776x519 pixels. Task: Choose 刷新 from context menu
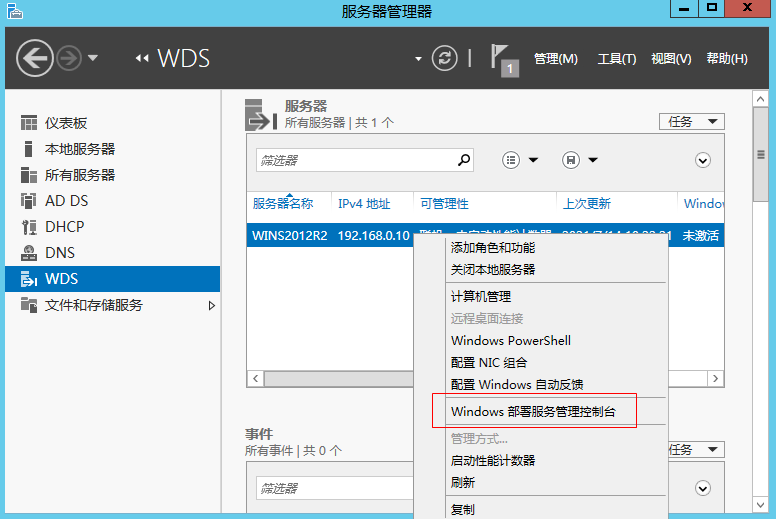tap(463, 482)
